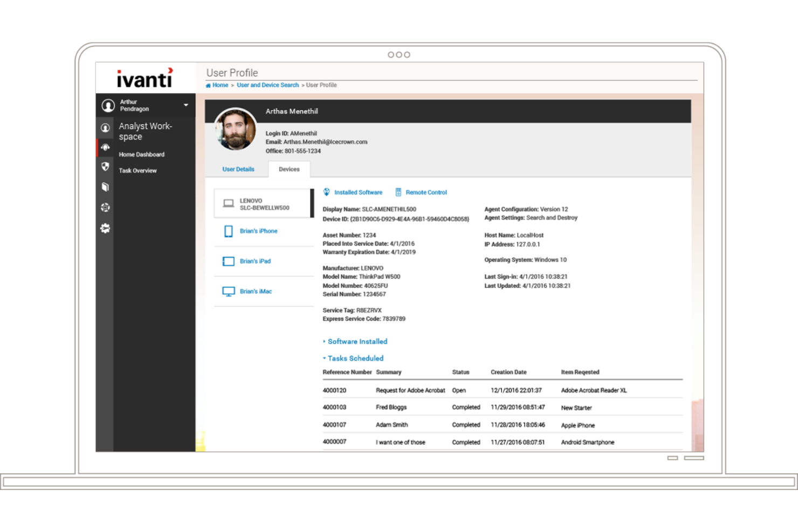Select Brian's iPhone device

pyautogui.click(x=259, y=231)
